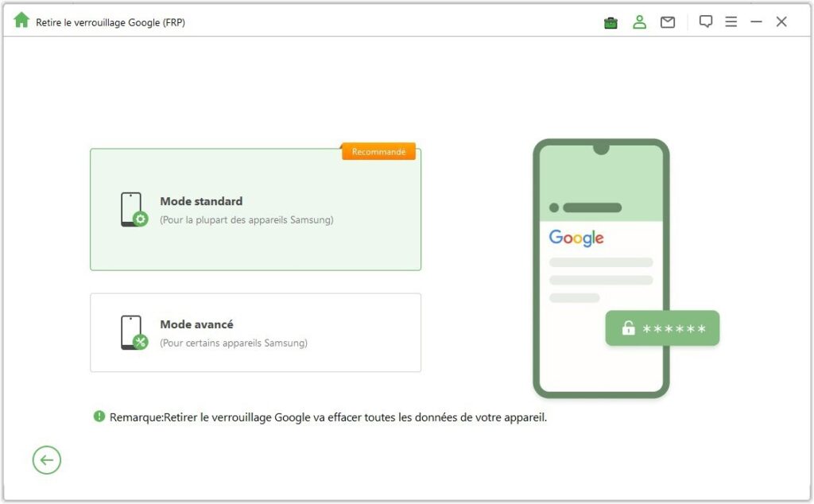Click the phone tools icon for Mode avancé
The image size is (814, 504).
[134, 333]
